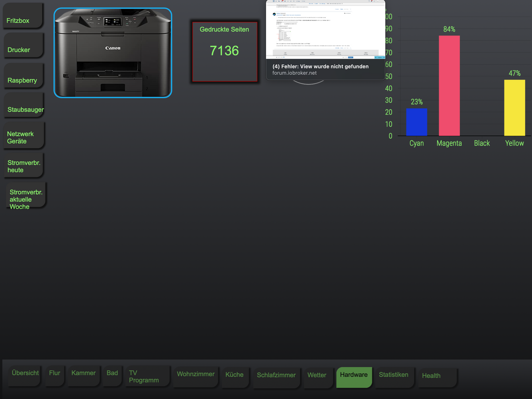Image resolution: width=532 pixels, height=399 pixels.
Task: Click the Canon printer image
Action: click(x=113, y=52)
